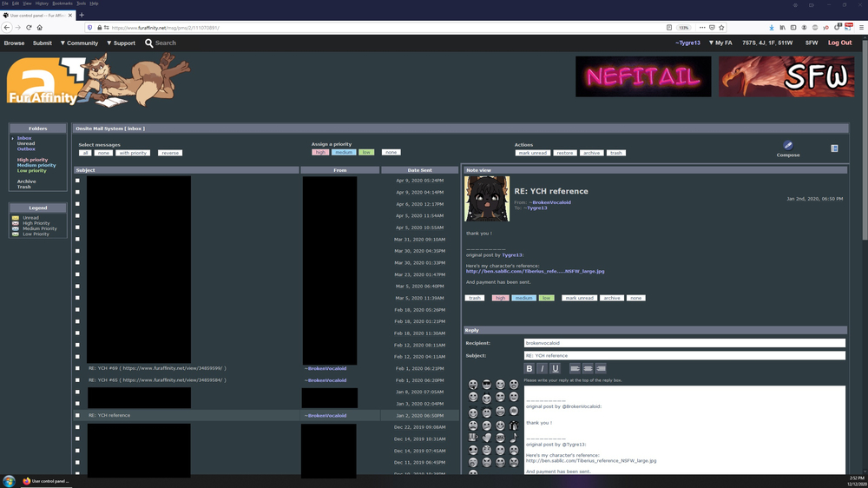
Task: Assign low priority green button in Assign a priority
Action: (366, 152)
